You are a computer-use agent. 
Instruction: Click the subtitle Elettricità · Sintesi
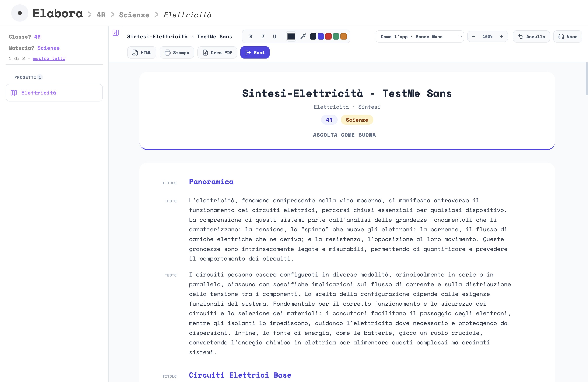[x=347, y=107]
